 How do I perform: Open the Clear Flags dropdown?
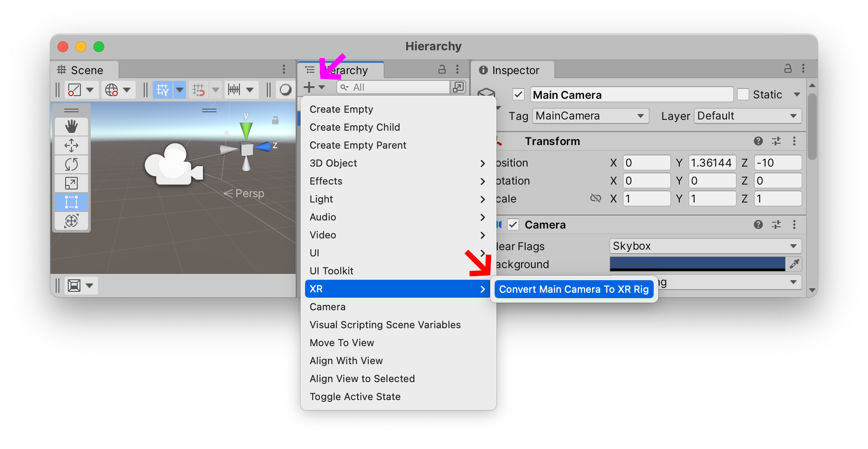click(705, 246)
